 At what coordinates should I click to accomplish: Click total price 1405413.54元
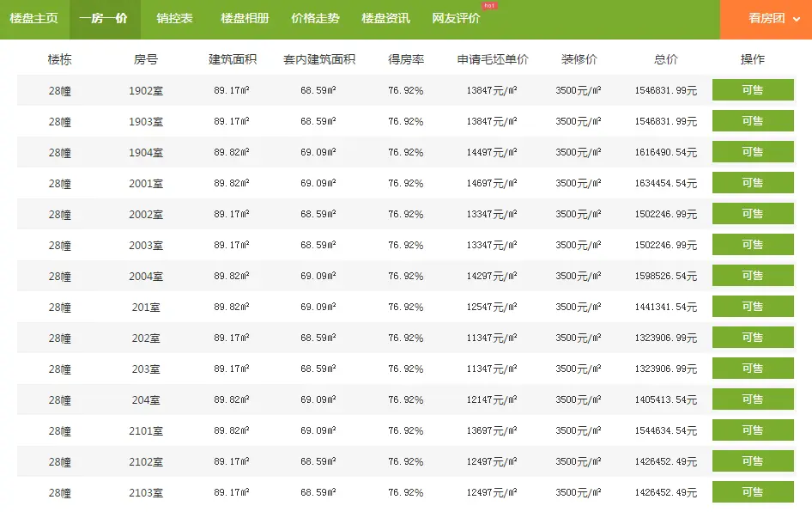pyautogui.click(x=666, y=400)
